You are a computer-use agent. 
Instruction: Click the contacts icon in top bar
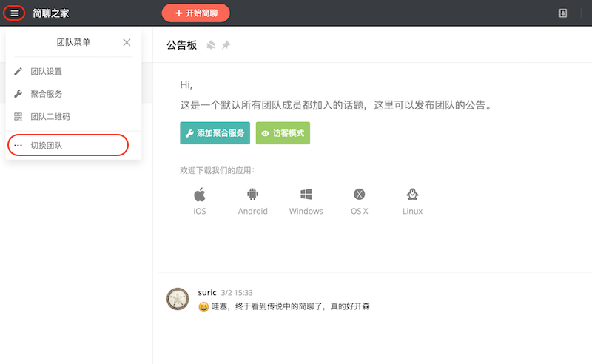[x=562, y=13]
